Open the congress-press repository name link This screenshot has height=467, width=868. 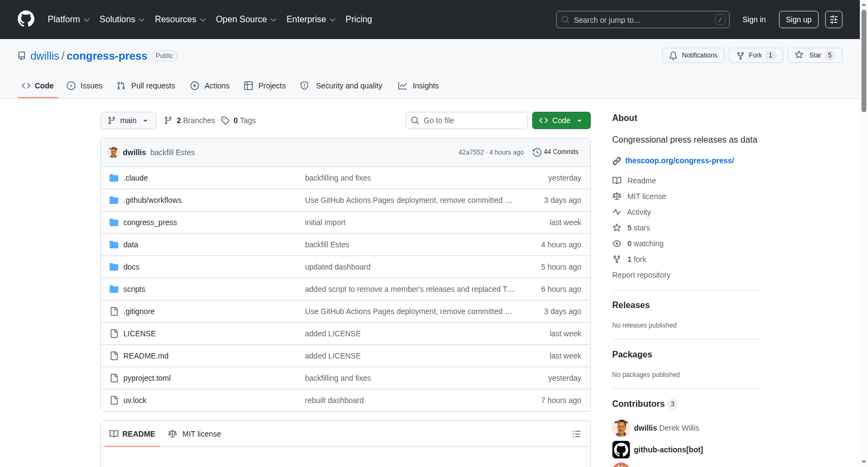point(107,56)
